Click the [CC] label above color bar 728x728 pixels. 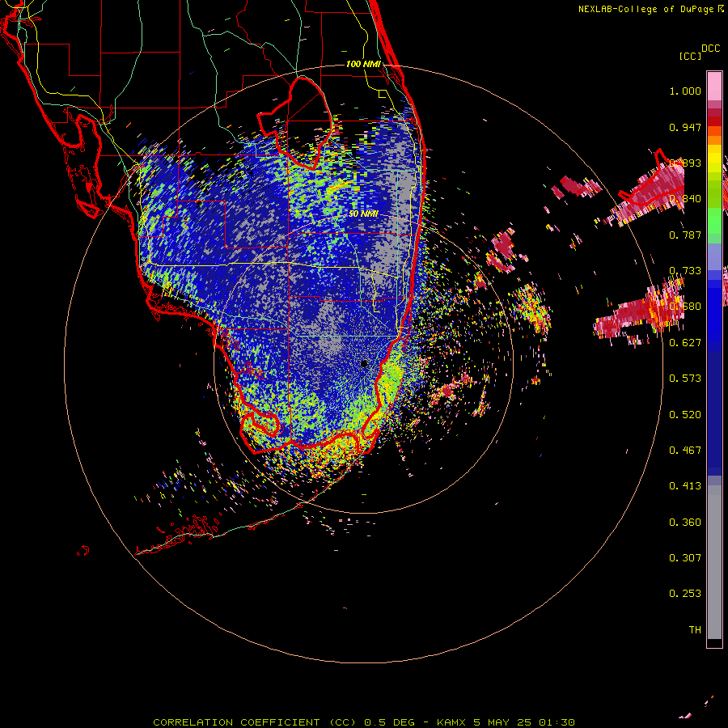pos(690,56)
